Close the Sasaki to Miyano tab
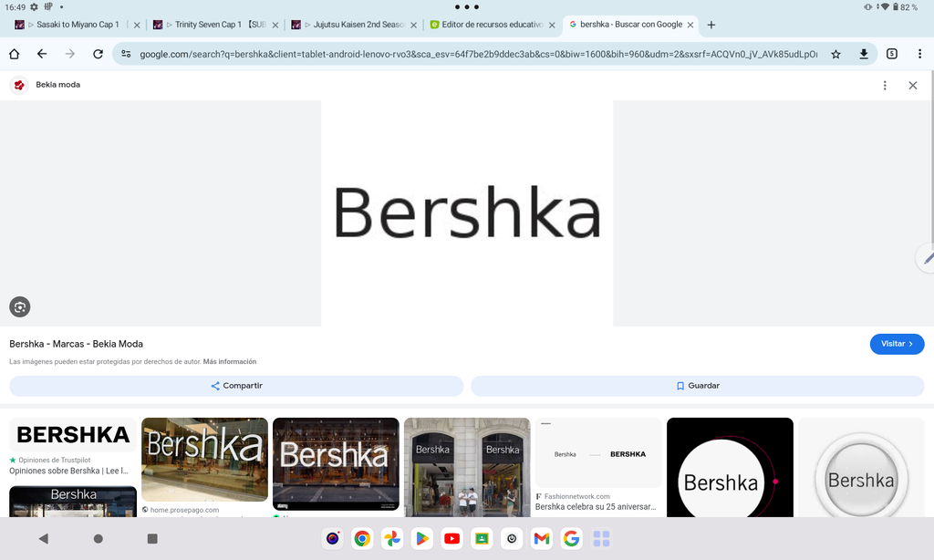The image size is (934, 560). point(137,25)
